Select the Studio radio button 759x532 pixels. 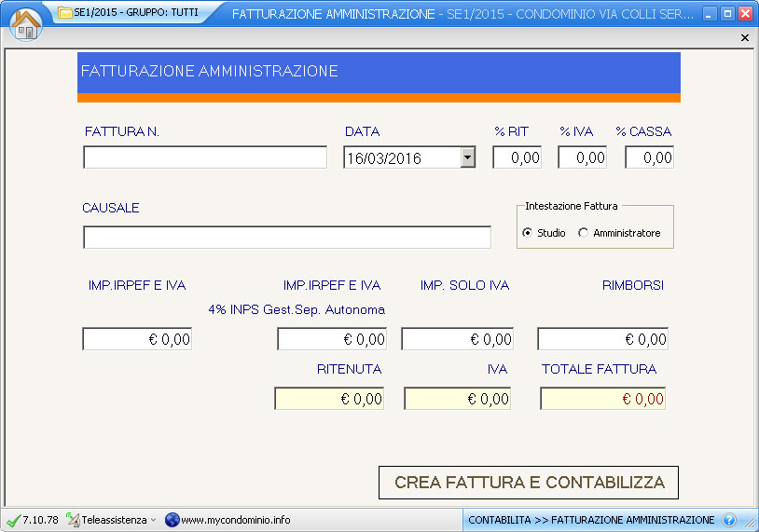click(x=528, y=233)
